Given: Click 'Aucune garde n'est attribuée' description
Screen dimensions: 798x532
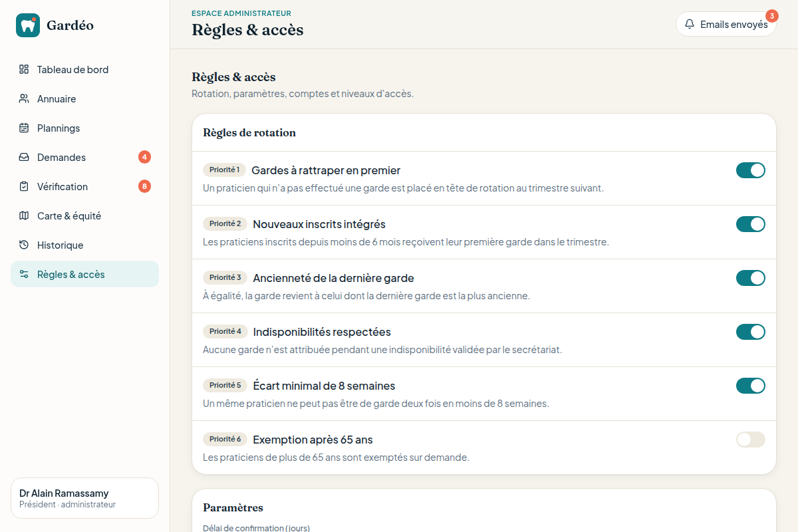Looking at the screenshot, I should pos(382,350).
